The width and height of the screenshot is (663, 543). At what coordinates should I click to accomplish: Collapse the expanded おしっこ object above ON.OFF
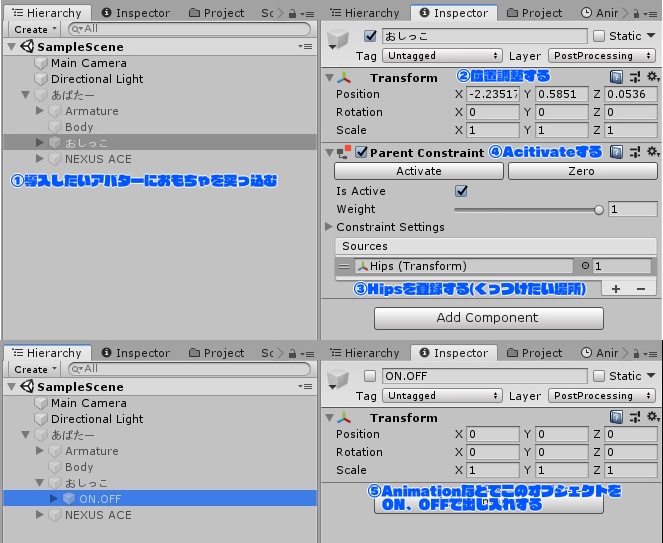click(x=39, y=483)
